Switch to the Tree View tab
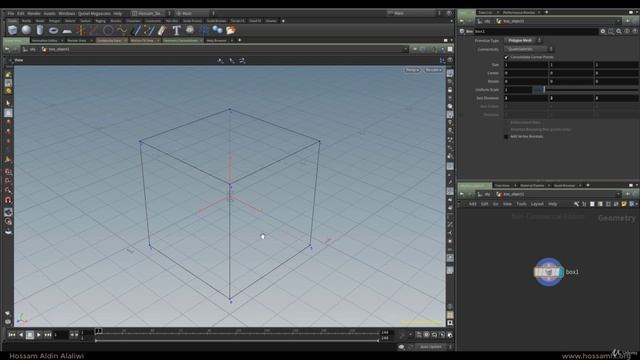 502,185
